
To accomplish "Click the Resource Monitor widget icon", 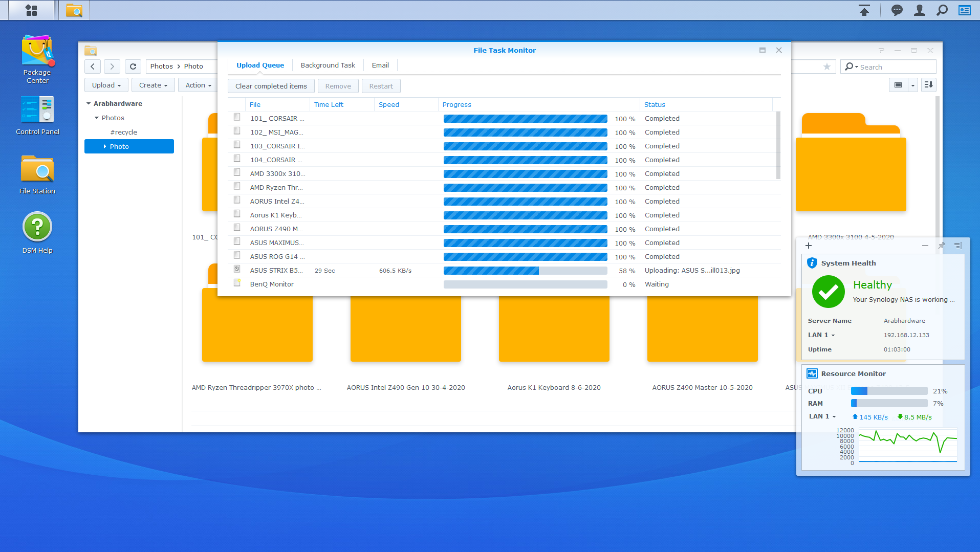I will point(812,373).
